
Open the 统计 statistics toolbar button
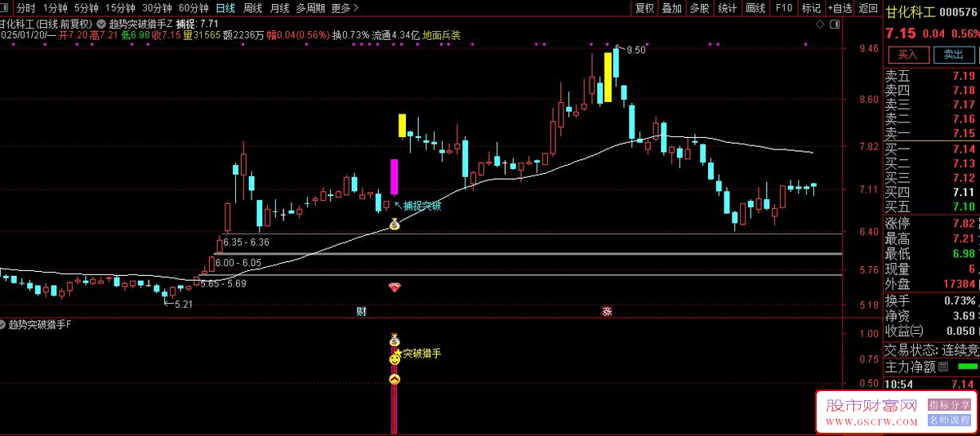[x=727, y=8]
